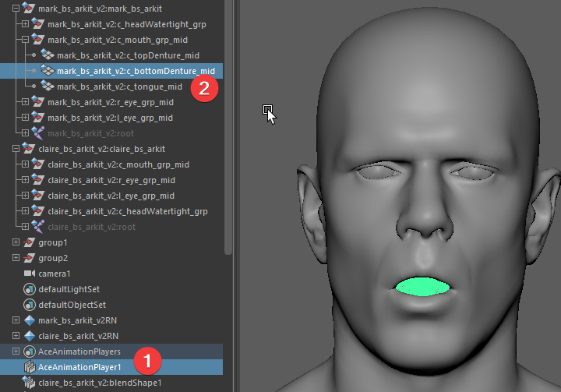561x392 pixels.
Task: Click the AceAnimationPlayers set icon
Action: click(x=30, y=351)
